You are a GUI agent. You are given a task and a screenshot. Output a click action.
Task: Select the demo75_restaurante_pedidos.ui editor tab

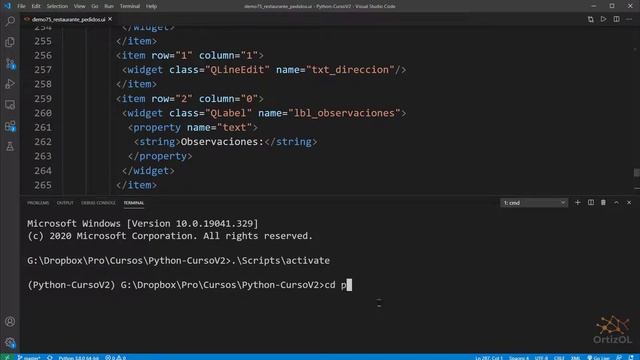tap(68, 19)
